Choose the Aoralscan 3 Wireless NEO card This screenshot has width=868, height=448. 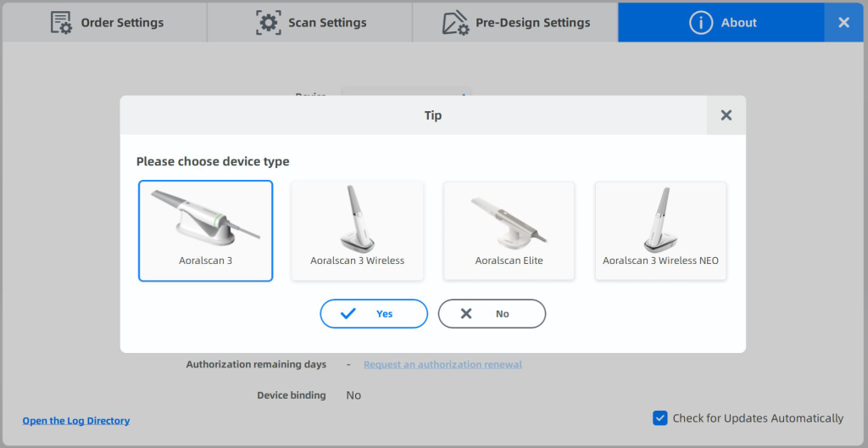pos(660,231)
